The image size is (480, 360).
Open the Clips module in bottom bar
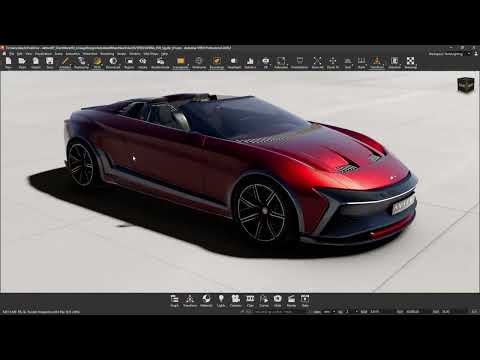click(250, 299)
